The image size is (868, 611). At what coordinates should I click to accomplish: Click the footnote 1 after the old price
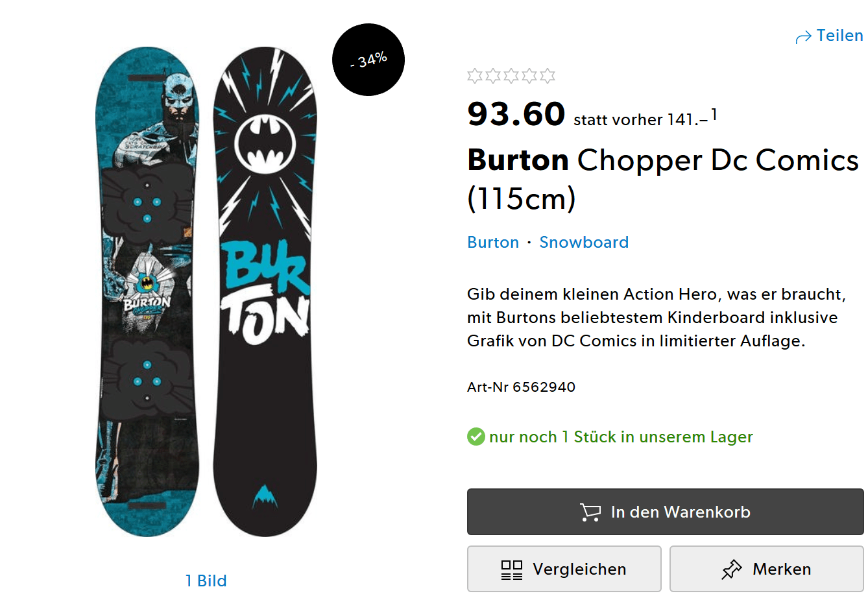tap(714, 115)
